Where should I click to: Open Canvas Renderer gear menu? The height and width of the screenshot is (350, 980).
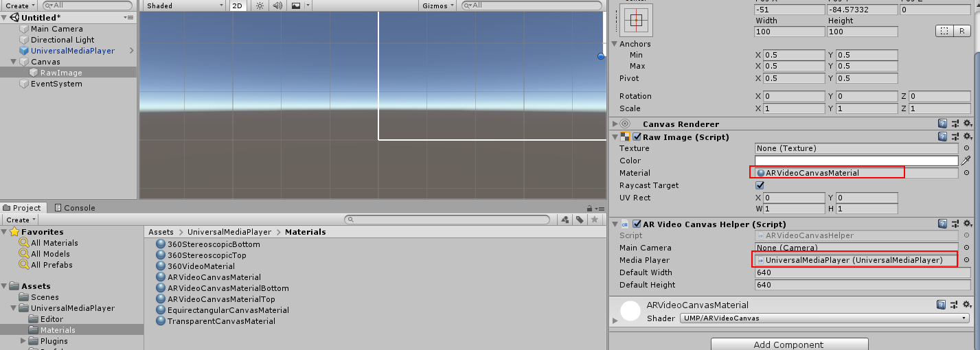[968, 124]
